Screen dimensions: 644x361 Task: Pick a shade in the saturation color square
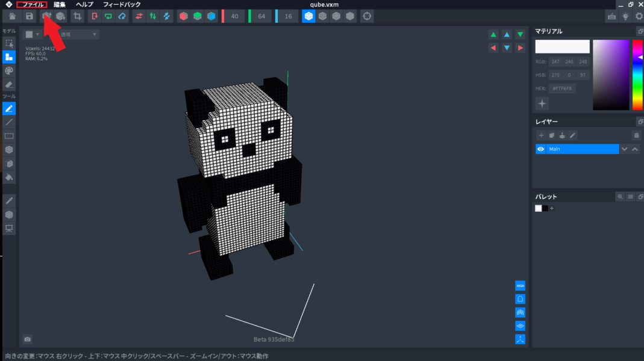(x=611, y=75)
